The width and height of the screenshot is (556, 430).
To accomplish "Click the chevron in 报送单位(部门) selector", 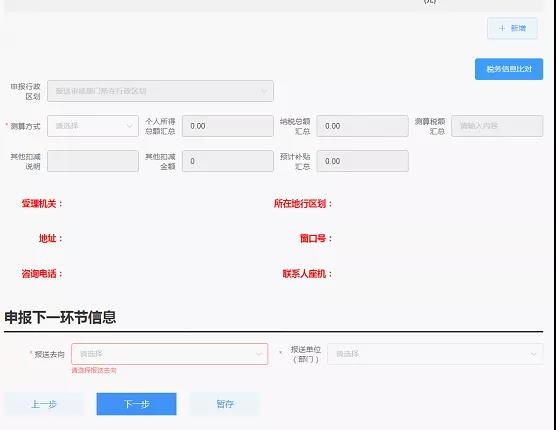I will [x=533, y=354].
